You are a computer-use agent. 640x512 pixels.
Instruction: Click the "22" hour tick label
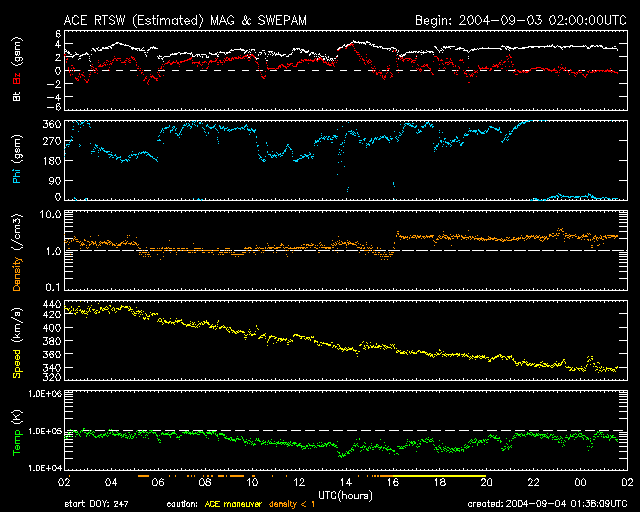pos(533,483)
